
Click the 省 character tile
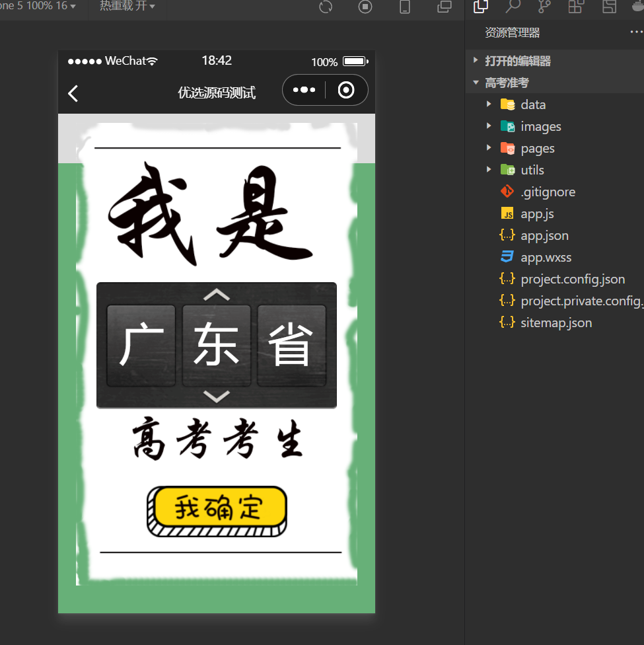tap(291, 345)
